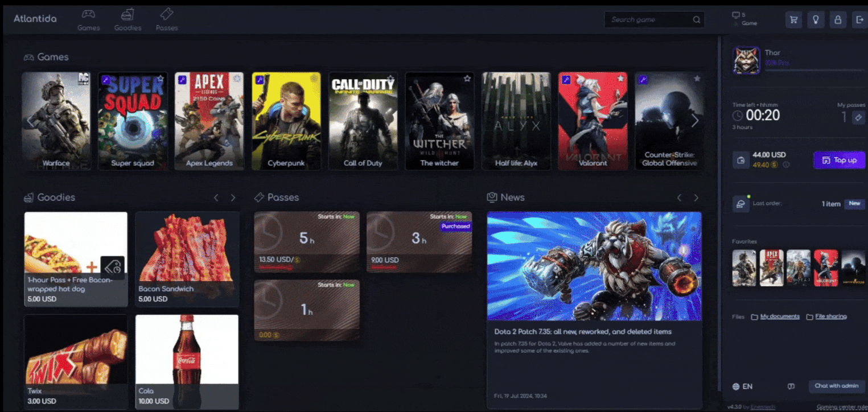Click the passes ticket icon beside My passes
The width and height of the screenshot is (868, 412).
coord(858,118)
